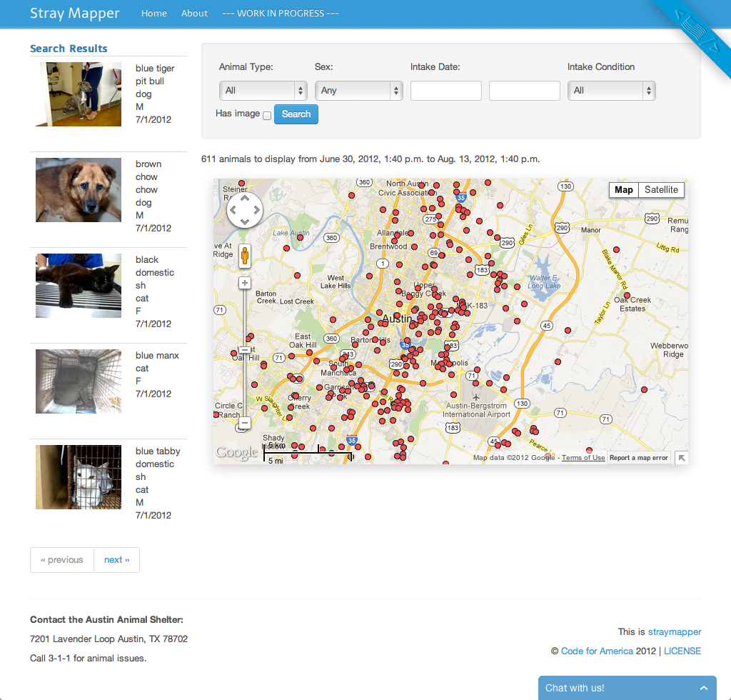This screenshot has width=731, height=700.
Task: Click the Google logo on the map
Action: click(x=238, y=451)
